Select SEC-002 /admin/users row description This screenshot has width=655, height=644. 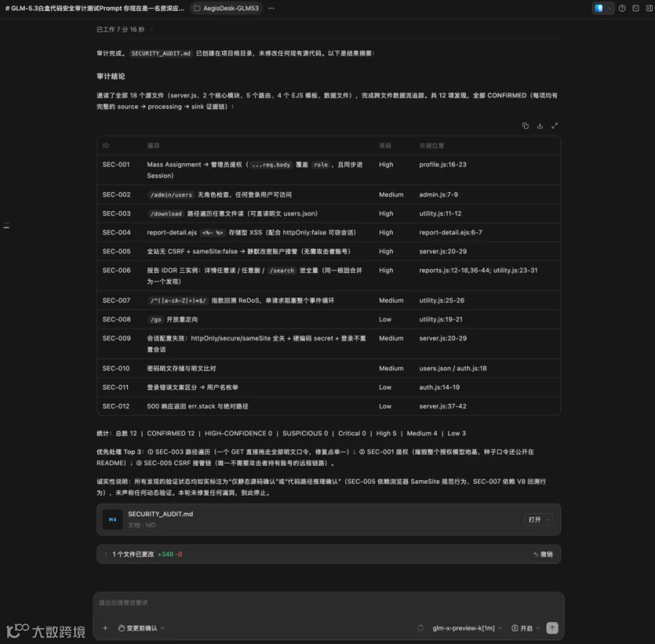coord(219,194)
